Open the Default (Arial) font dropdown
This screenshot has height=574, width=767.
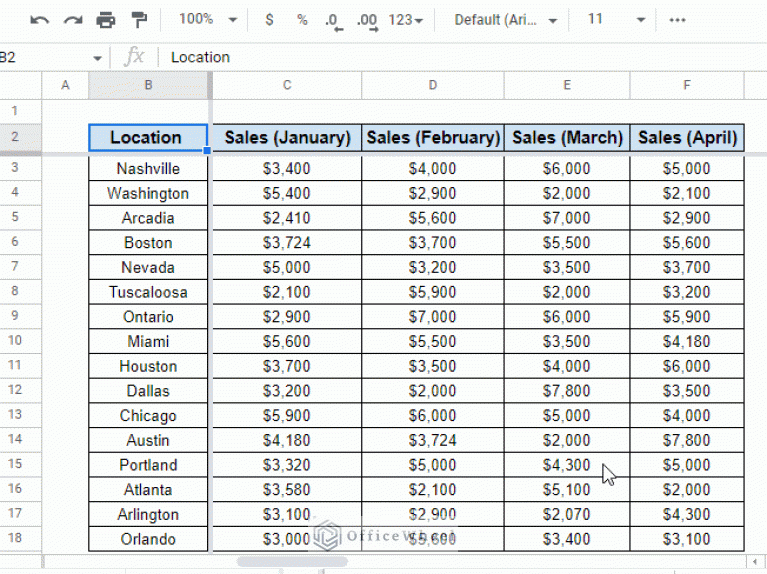click(x=506, y=20)
